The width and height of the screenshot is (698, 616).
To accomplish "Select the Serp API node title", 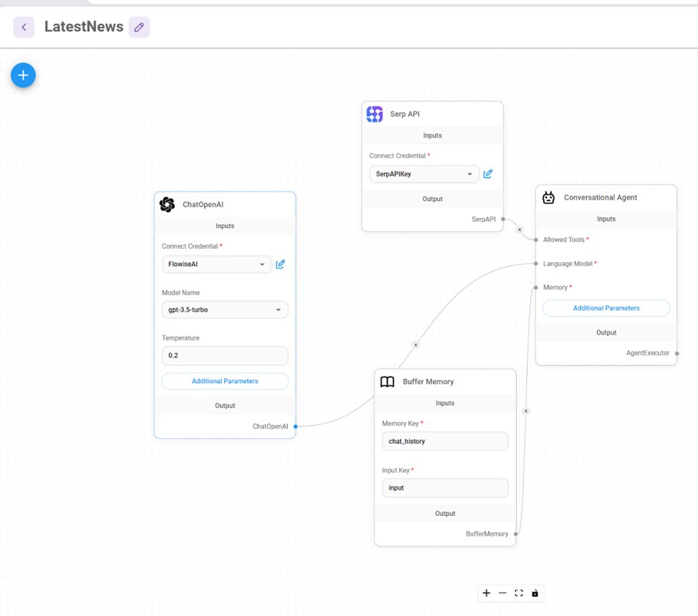I will click(405, 114).
